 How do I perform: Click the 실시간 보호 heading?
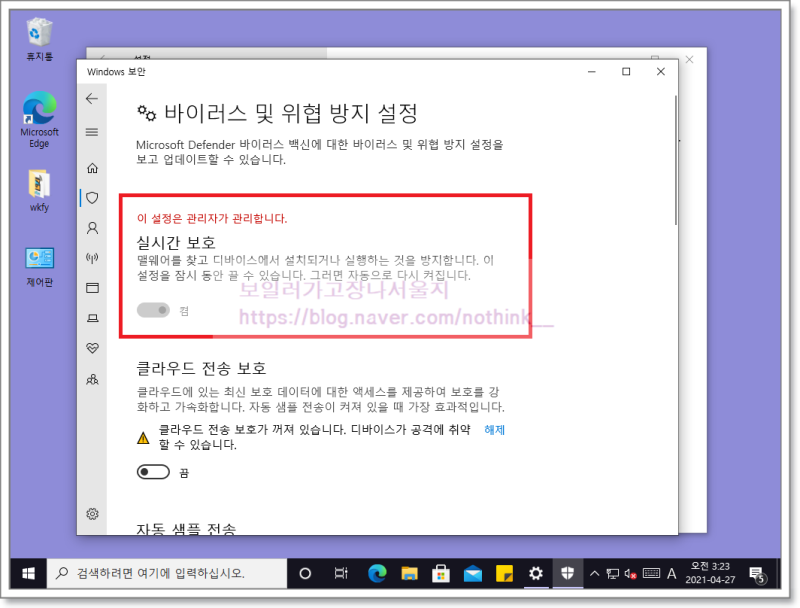click(176, 242)
